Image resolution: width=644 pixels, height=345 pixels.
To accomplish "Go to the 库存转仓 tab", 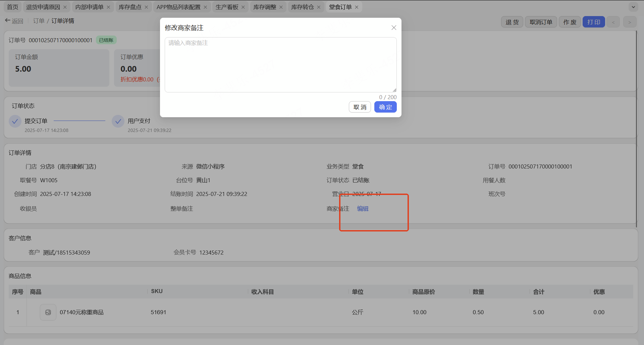I will tap(303, 7).
